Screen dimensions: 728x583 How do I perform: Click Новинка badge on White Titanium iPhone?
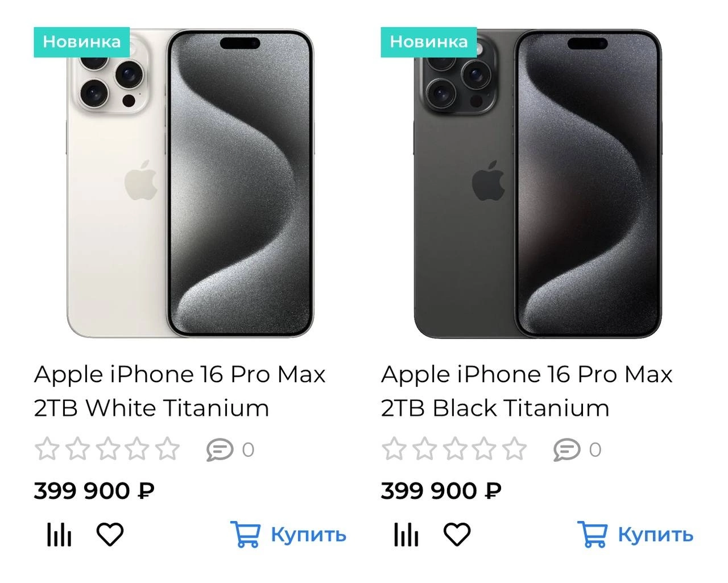tap(82, 42)
